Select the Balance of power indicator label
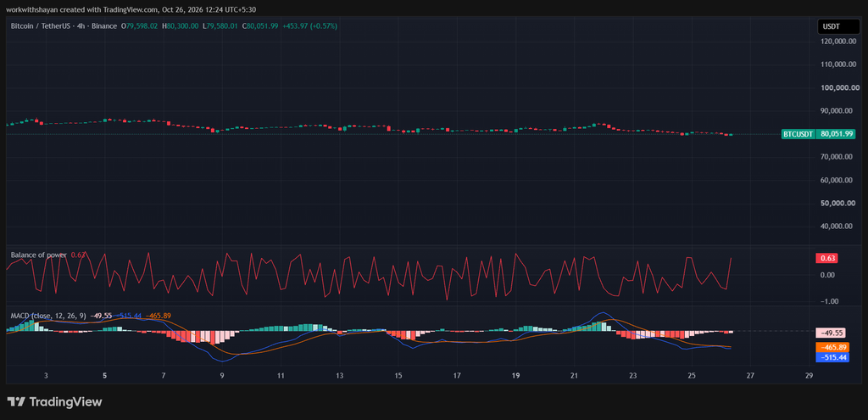The width and height of the screenshot is (868, 420). 39,255
